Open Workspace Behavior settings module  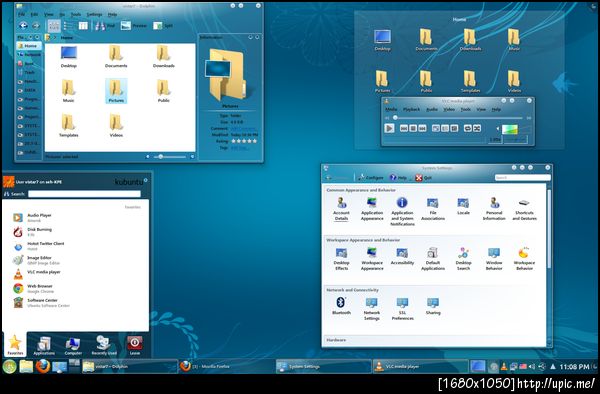[524, 259]
